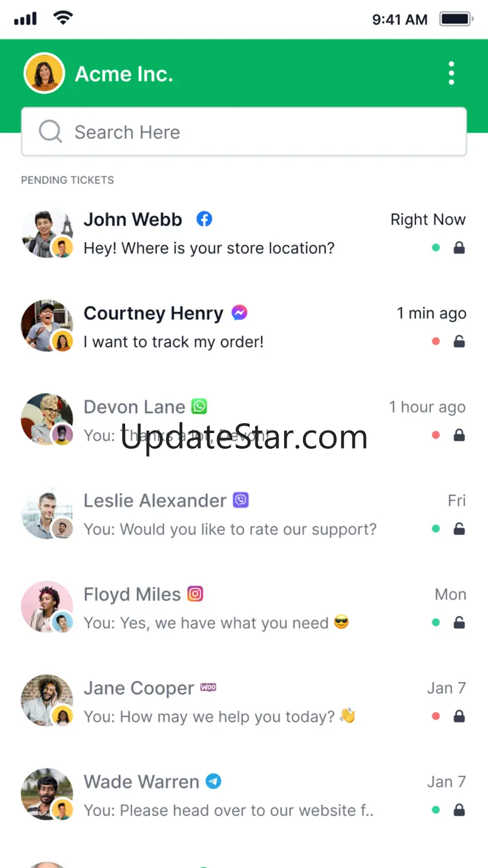Tap the Viber icon beside Leslie Alexander

pos(241,500)
